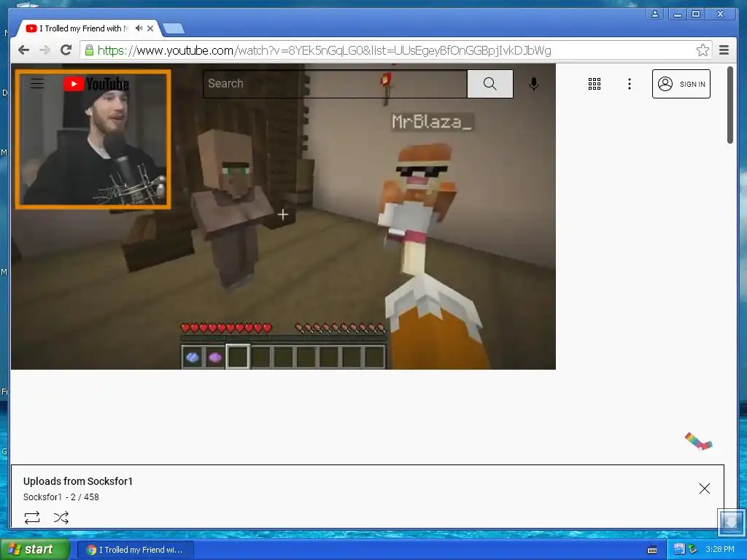Toggle playlist shuffle icon
The image size is (747, 560).
pyautogui.click(x=61, y=517)
